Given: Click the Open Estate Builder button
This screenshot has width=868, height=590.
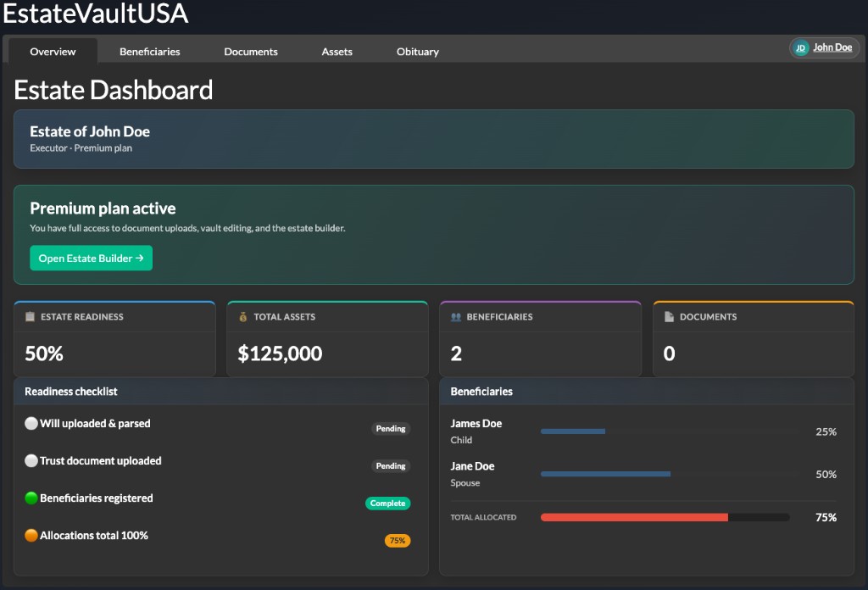Looking at the screenshot, I should point(92,258).
